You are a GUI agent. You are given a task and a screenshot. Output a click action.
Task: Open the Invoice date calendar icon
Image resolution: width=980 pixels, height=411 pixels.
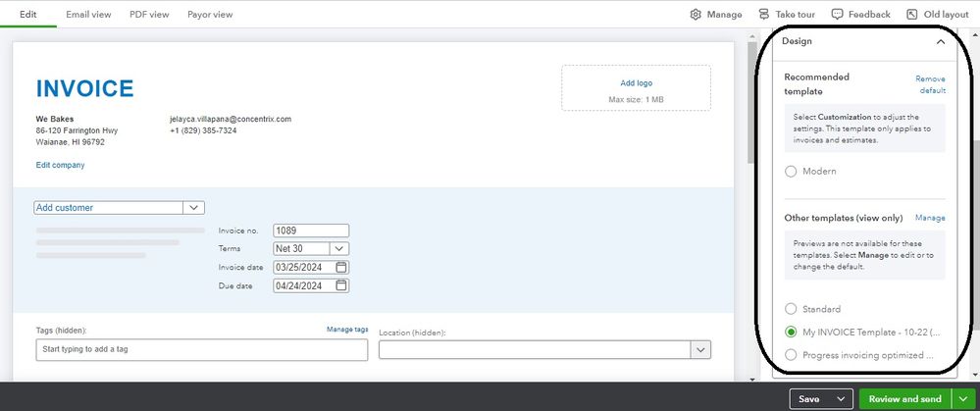(341, 268)
